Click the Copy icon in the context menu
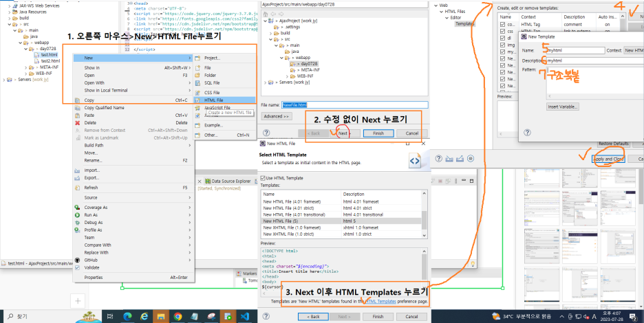Image resolution: width=644 pixels, height=323 pixels. coord(77,100)
